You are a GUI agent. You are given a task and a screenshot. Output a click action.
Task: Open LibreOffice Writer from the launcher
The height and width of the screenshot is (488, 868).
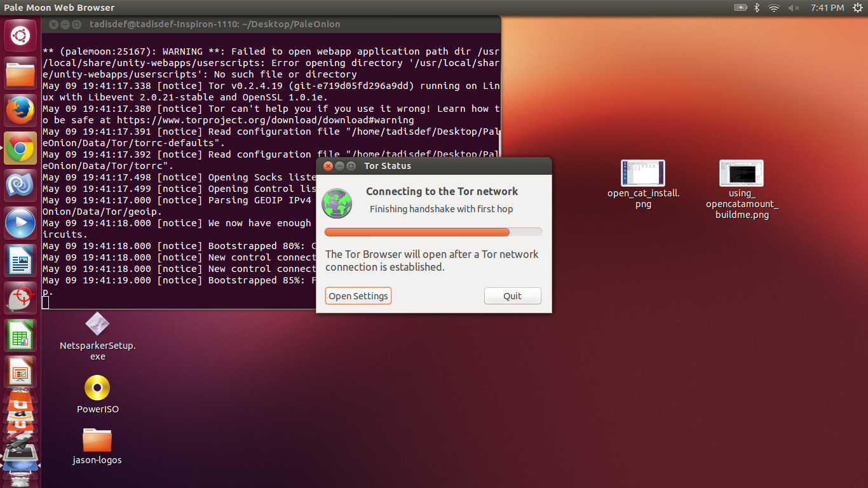click(20, 261)
